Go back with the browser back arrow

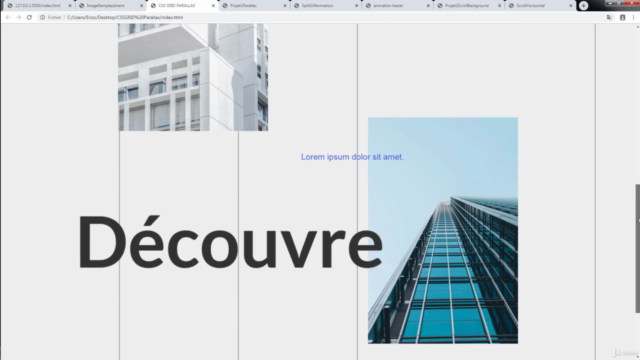click(8, 18)
